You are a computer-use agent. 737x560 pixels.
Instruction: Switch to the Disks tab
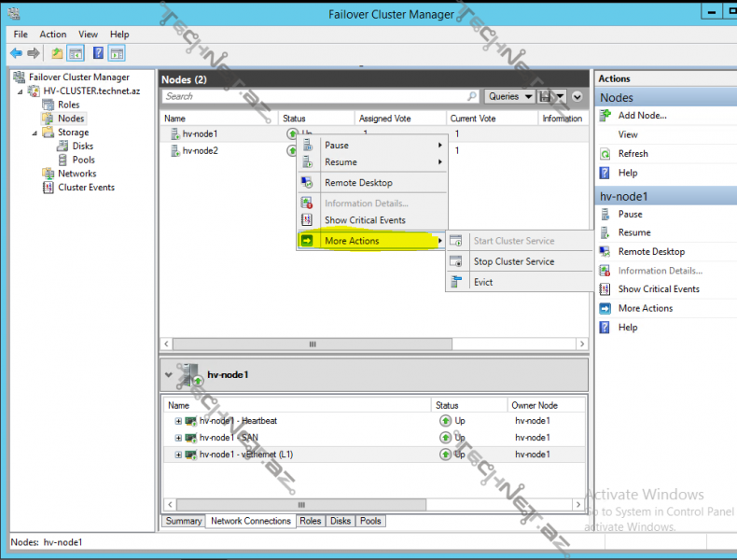click(341, 521)
